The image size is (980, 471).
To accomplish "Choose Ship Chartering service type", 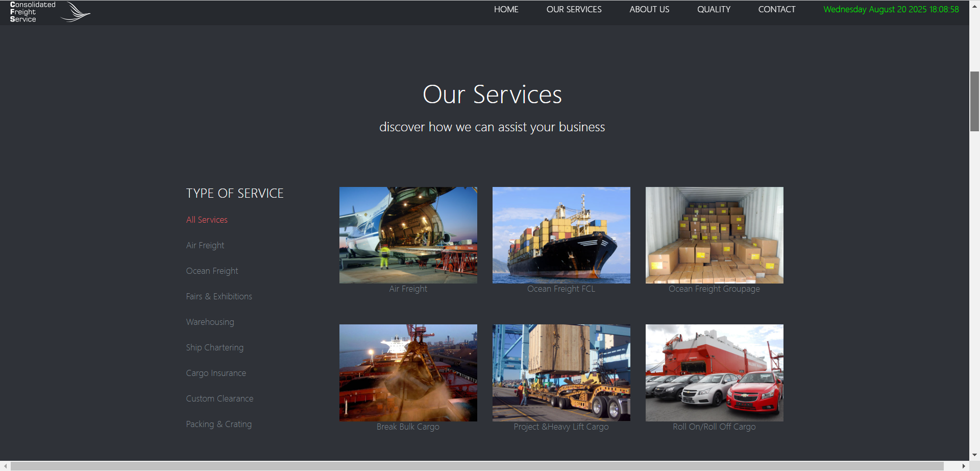I will 215,347.
